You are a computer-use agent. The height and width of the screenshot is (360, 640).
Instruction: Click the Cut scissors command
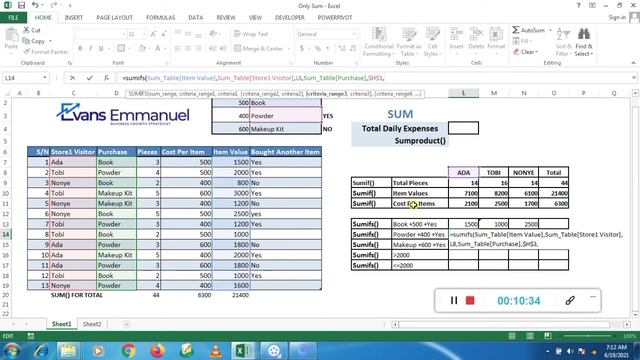(x=31, y=30)
